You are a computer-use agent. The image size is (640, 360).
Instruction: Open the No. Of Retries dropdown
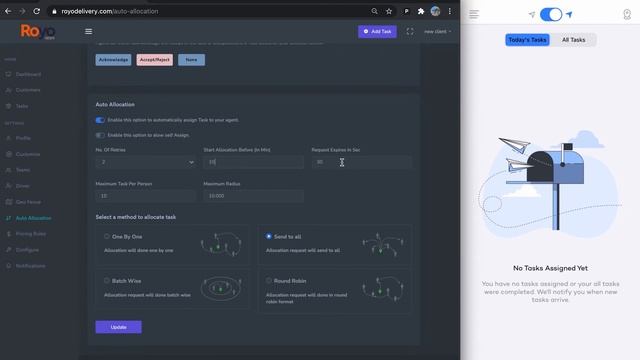point(146,162)
